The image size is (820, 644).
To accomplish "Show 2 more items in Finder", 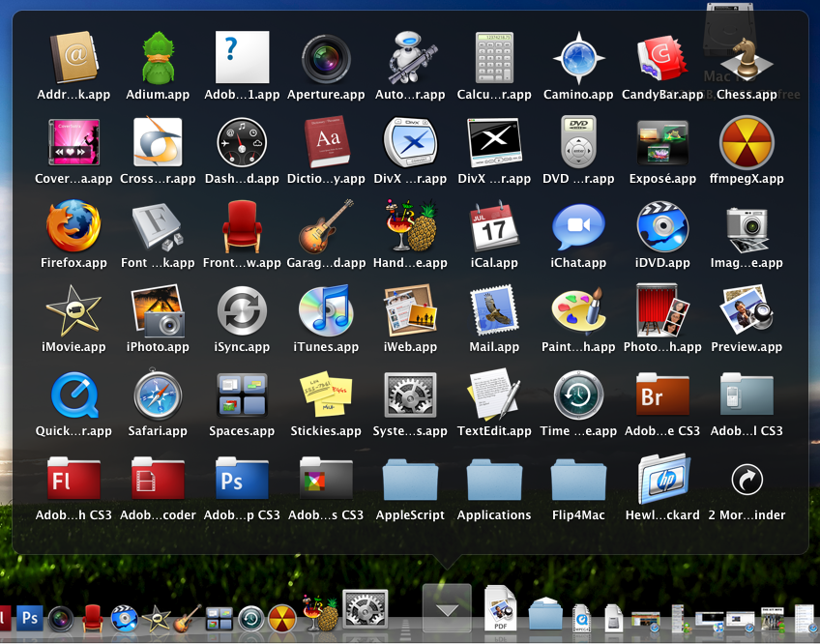I will tap(747, 480).
